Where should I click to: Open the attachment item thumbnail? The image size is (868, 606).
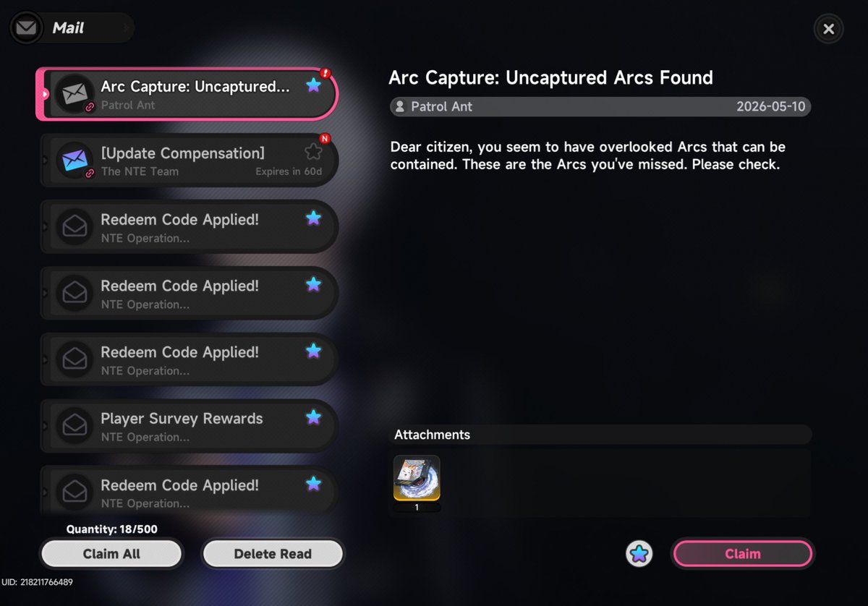417,479
